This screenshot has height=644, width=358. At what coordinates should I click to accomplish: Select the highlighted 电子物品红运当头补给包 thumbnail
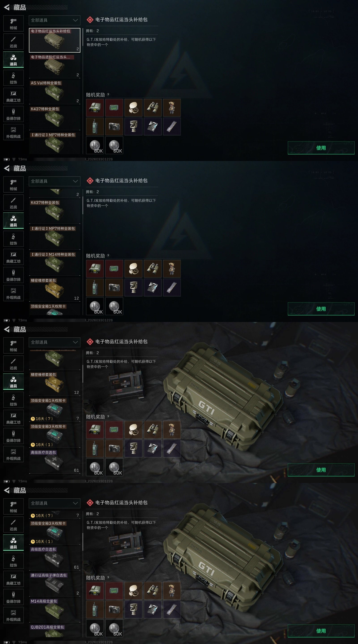click(x=55, y=40)
